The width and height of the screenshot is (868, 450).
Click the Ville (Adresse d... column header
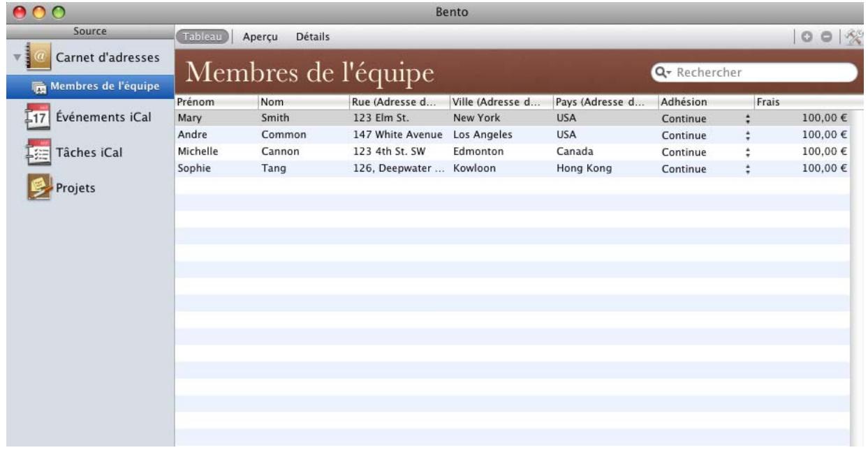pos(501,102)
